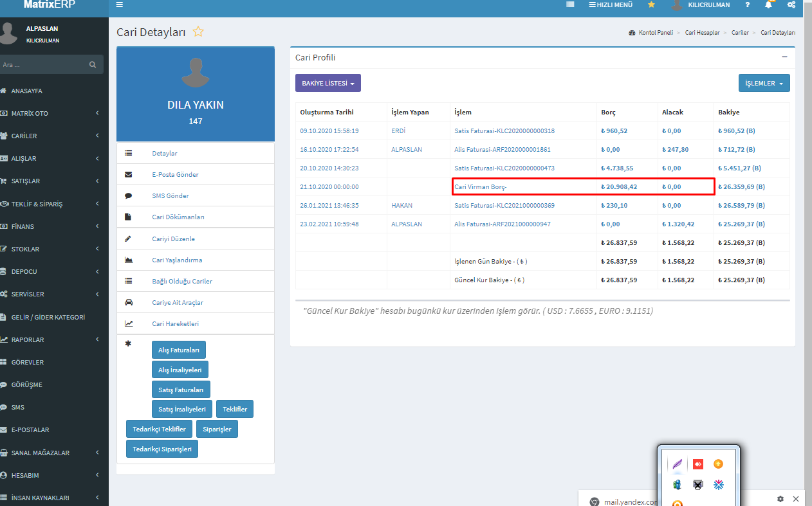Click the Cari Hesaplar breadcrumb link
The image size is (812, 506).
[x=702, y=32]
